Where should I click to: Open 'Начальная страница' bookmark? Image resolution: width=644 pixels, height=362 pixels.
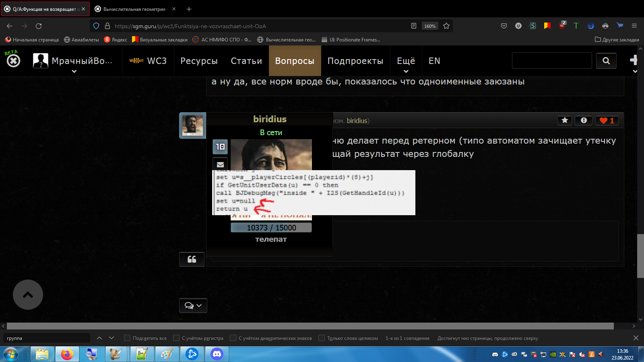(32, 40)
